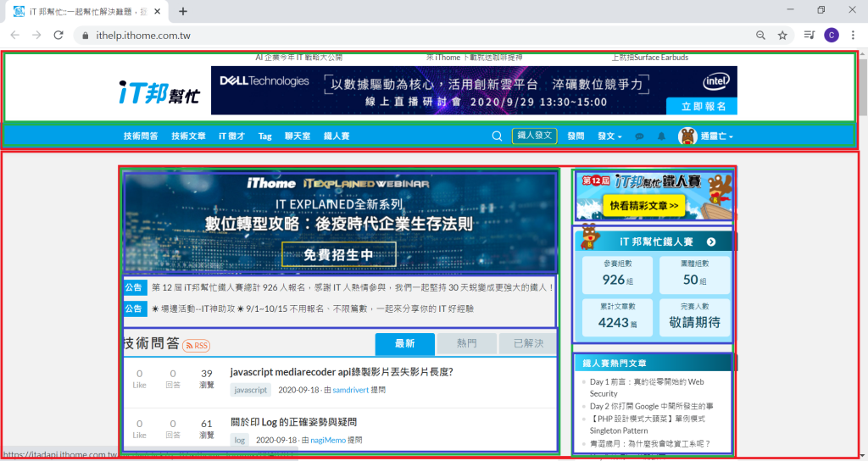
Task: Click the zoom magnifier icon in address bar
Action: click(760, 36)
